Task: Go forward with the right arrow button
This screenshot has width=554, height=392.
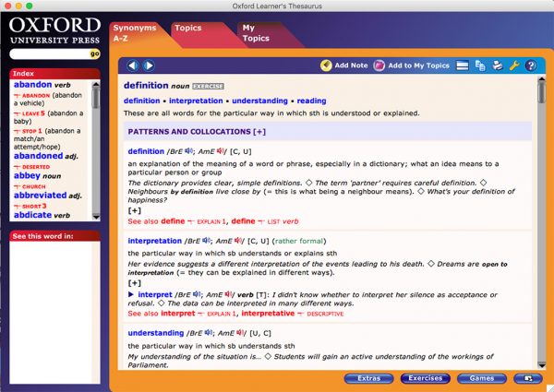Action: [x=149, y=65]
